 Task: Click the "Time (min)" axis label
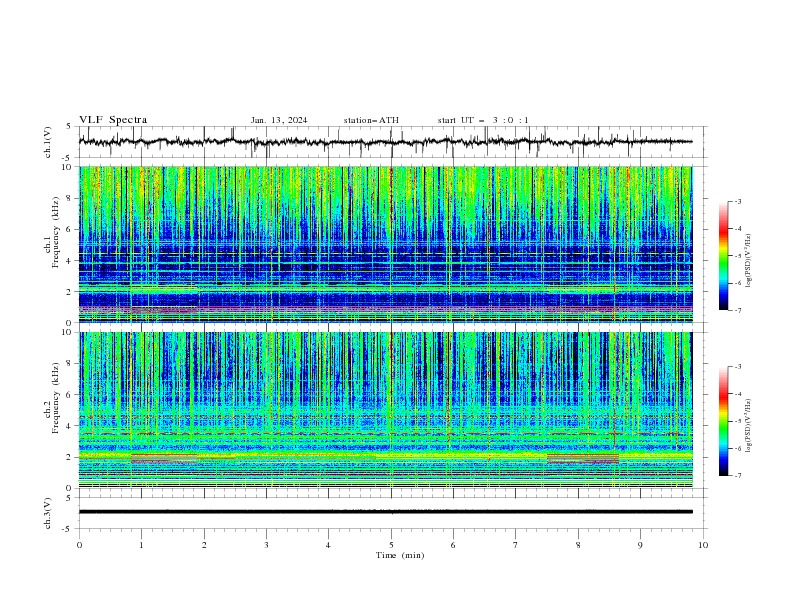pos(400,555)
